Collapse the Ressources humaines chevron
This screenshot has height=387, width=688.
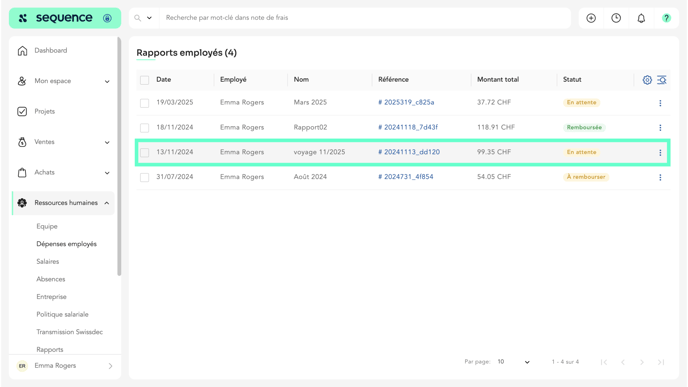[107, 203]
